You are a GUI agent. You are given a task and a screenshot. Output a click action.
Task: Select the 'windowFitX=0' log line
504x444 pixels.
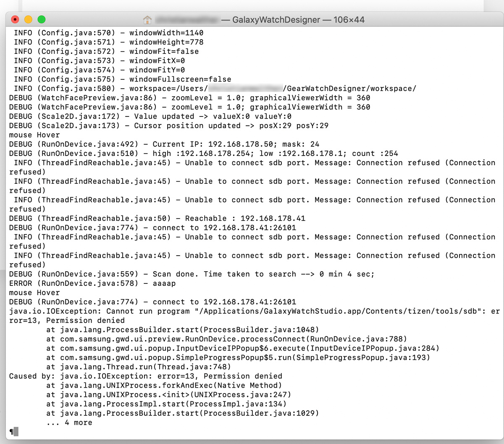click(x=100, y=61)
